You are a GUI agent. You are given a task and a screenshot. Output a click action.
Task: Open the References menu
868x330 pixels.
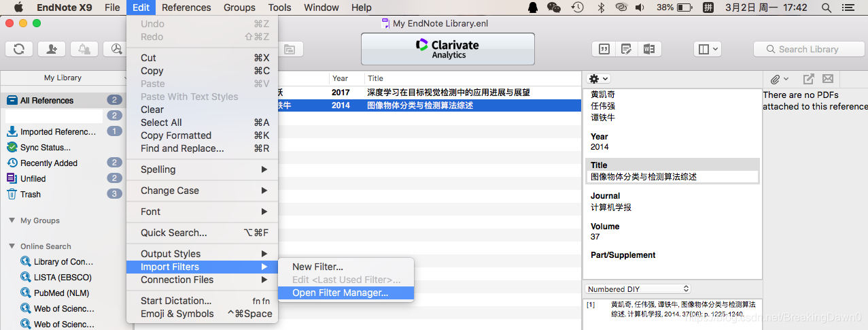pos(186,7)
